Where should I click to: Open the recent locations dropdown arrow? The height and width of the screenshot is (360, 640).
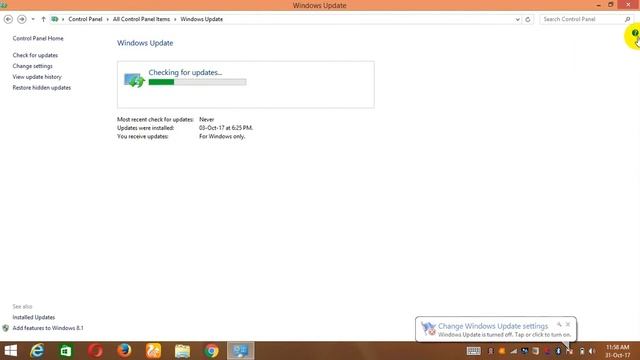33,19
